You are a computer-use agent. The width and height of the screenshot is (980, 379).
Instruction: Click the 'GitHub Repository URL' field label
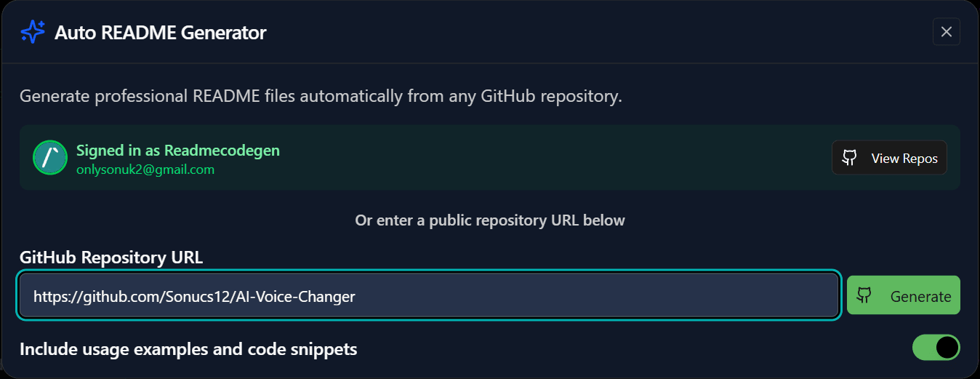[x=111, y=257]
